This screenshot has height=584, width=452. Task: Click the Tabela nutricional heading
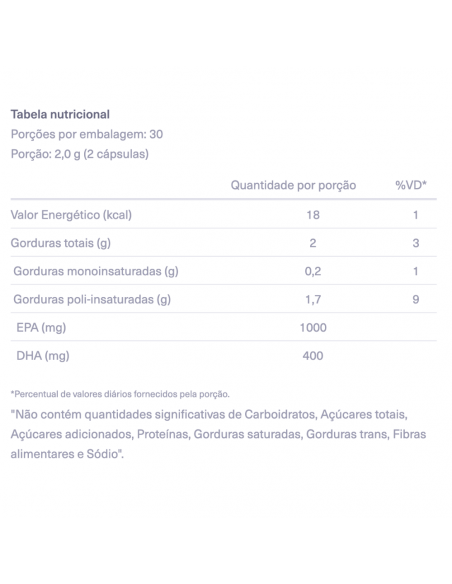[x=60, y=114]
